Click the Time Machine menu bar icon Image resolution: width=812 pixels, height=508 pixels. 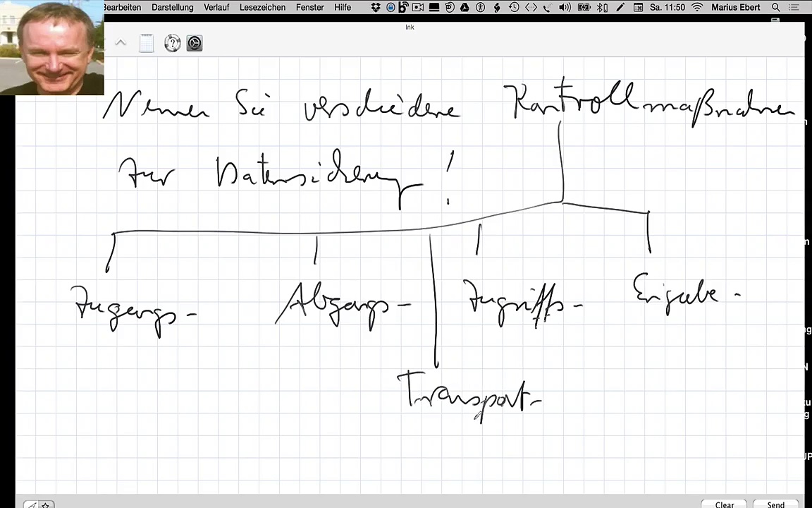(514, 7)
